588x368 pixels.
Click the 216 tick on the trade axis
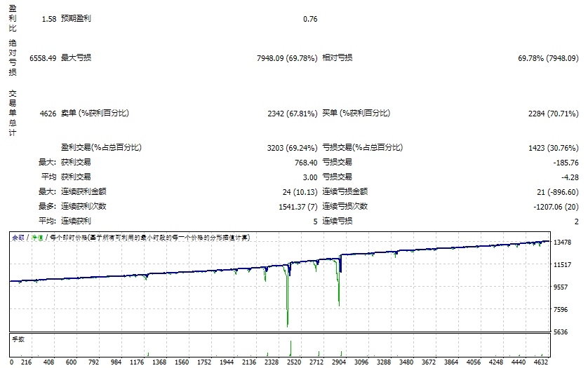click(26, 362)
